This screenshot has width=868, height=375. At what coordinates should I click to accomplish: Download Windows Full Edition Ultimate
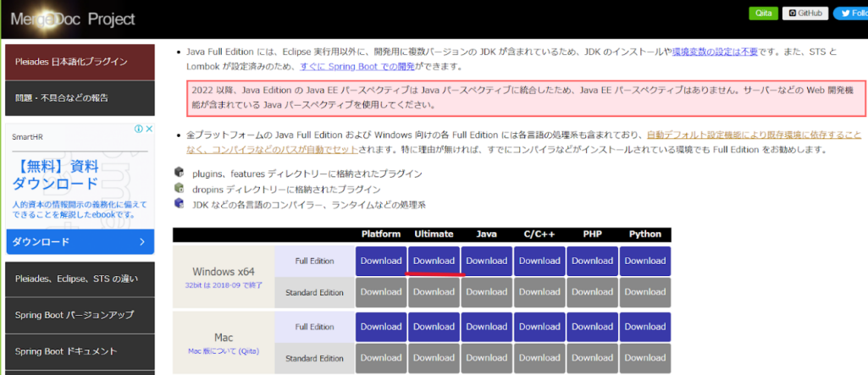coord(434,261)
